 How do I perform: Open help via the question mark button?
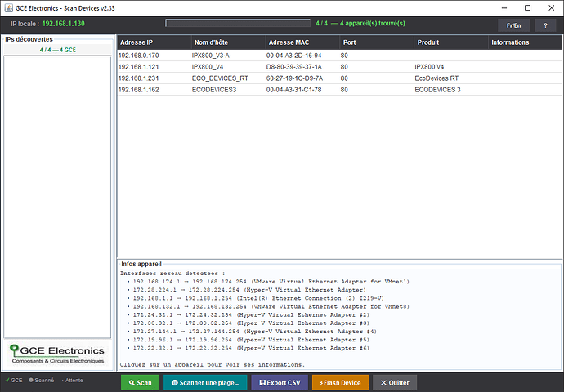(x=545, y=25)
